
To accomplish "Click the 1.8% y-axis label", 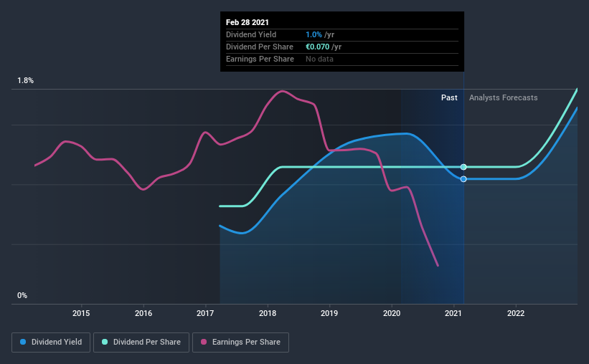I will click(26, 81).
